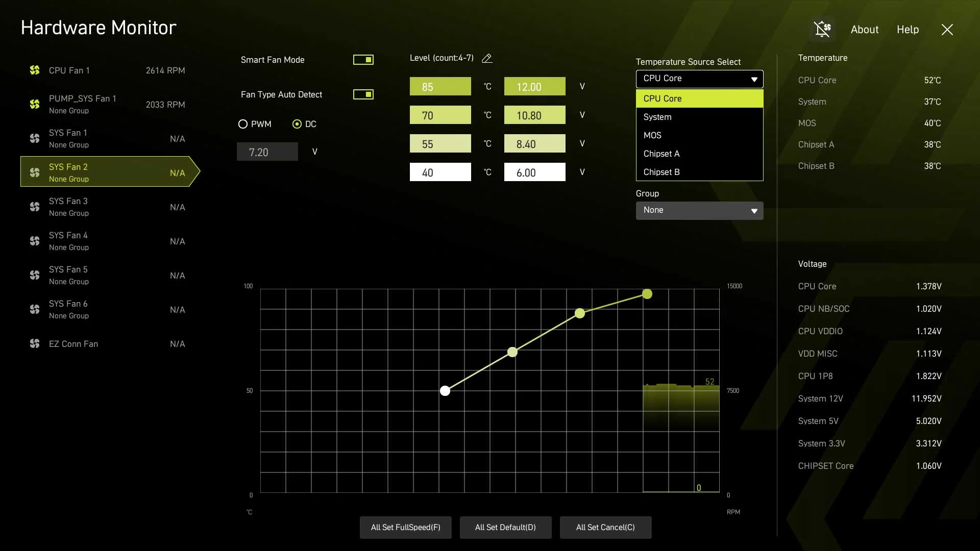The width and height of the screenshot is (980, 551).
Task: Choose CPU Core in the source list
Action: coord(699,98)
